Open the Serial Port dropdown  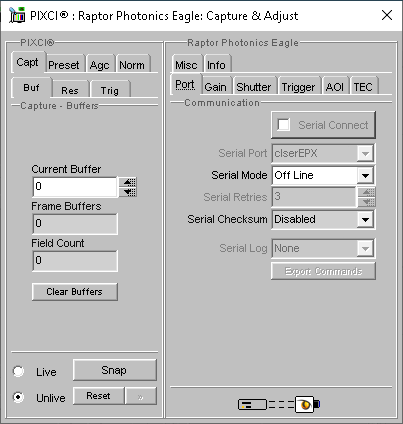point(323,153)
